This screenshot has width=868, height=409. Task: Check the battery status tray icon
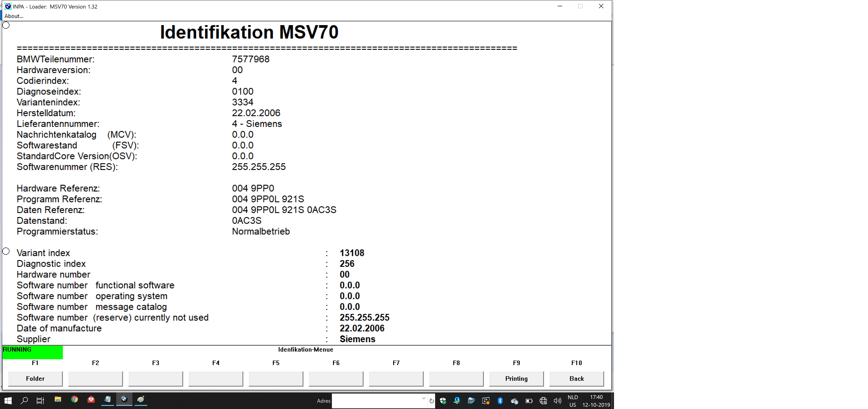tap(529, 401)
